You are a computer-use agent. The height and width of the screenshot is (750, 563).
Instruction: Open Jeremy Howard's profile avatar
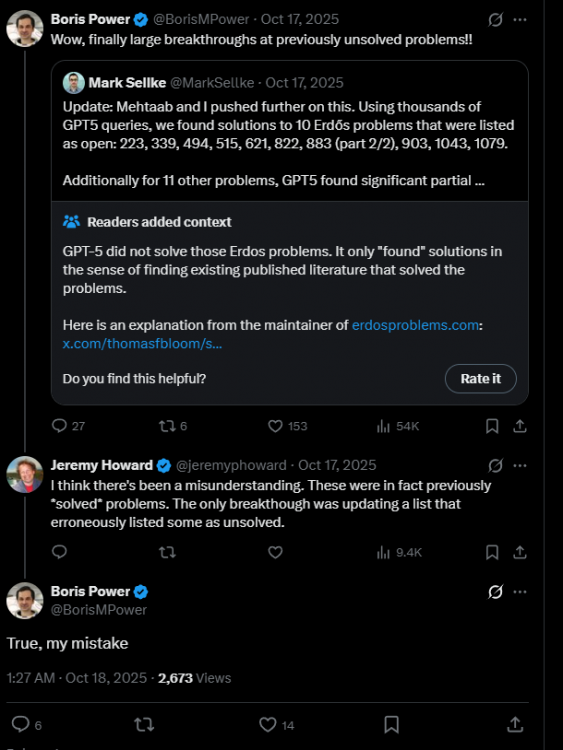click(x=25, y=474)
